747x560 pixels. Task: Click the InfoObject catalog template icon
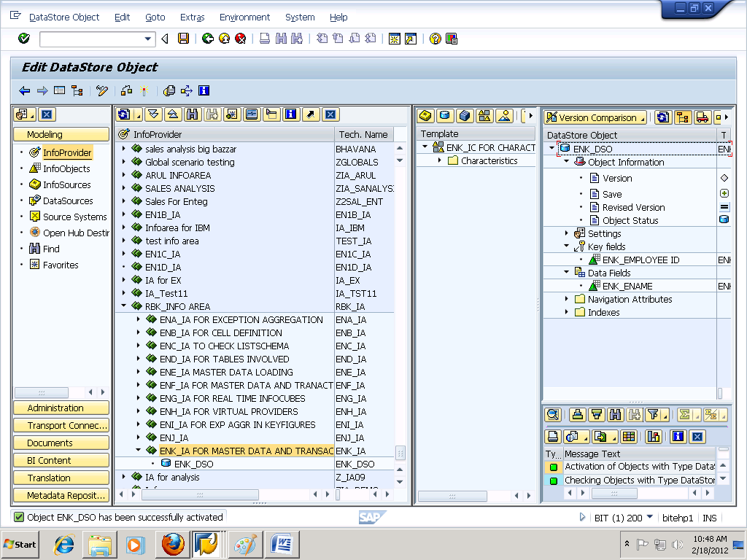[484, 116]
